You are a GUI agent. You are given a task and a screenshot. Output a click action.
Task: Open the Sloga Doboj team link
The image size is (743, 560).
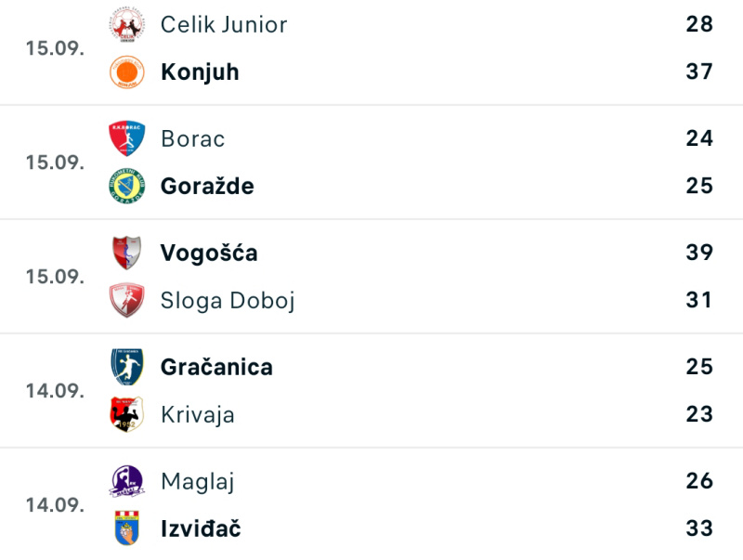[x=228, y=300]
